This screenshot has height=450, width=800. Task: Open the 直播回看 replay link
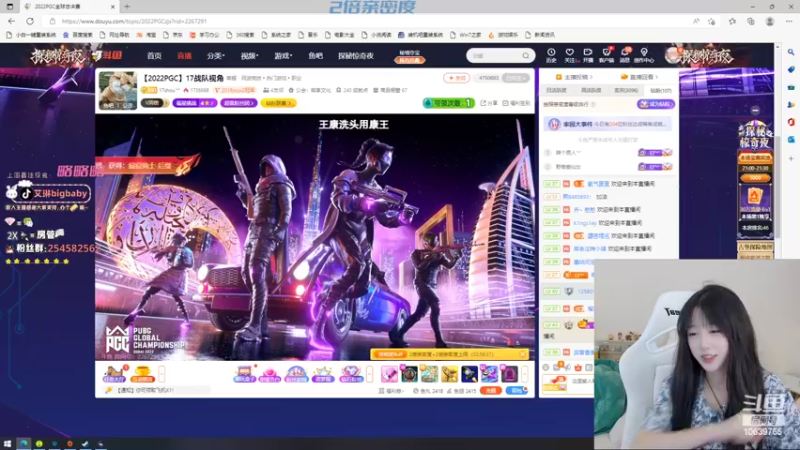click(x=639, y=77)
